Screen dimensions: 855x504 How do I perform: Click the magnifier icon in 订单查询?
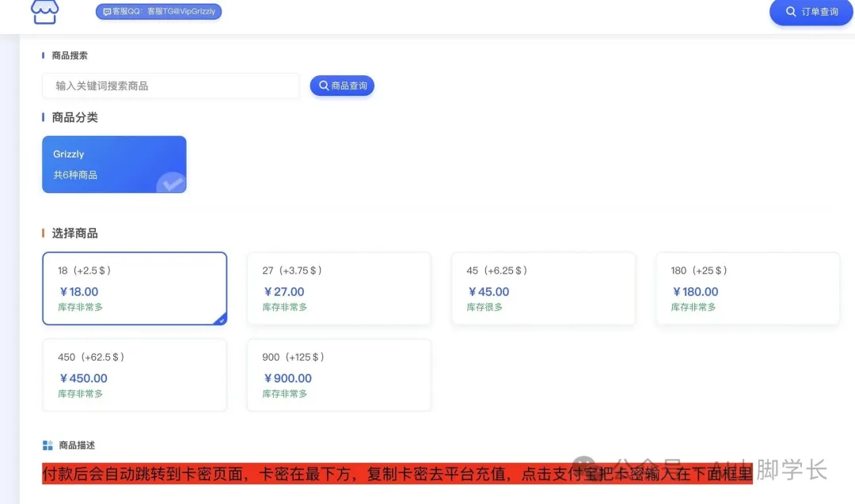pyautogui.click(x=790, y=12)
